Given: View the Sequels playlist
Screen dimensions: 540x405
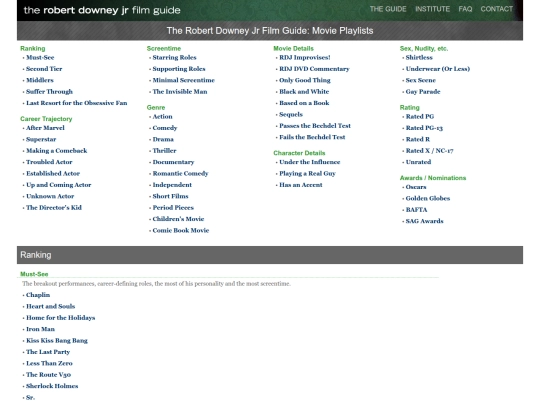Looking at the screenshot, I should click(291, 114).
